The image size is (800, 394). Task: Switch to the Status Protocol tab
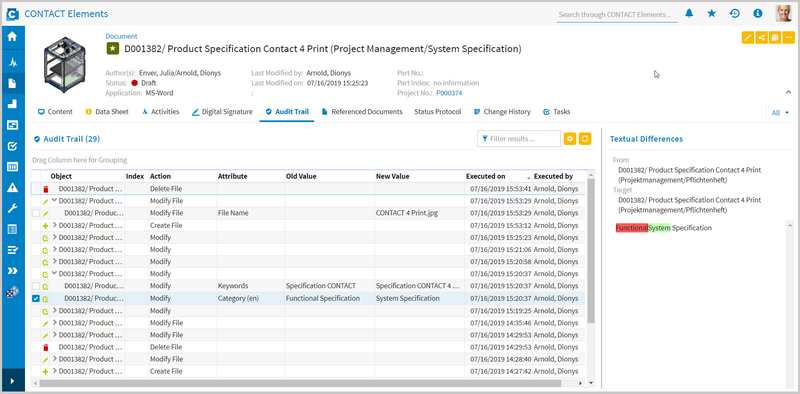tap(438, 112)
